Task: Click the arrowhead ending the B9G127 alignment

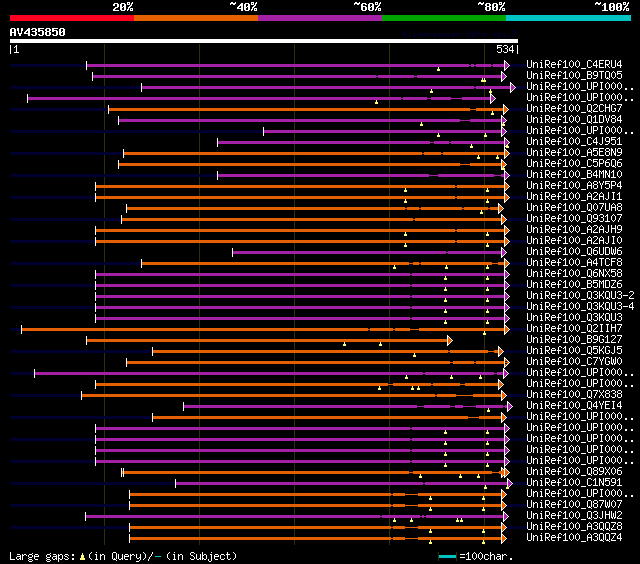Action: point(450,340)
